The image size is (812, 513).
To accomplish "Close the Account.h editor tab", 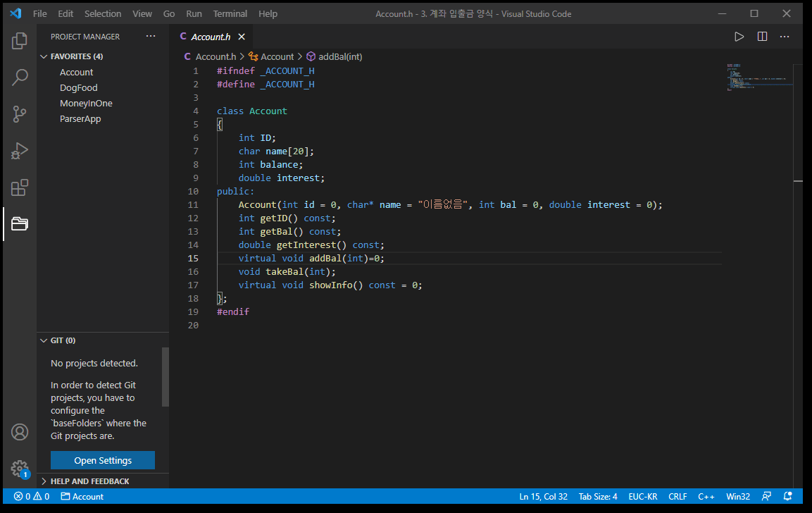I will (242, 37).
